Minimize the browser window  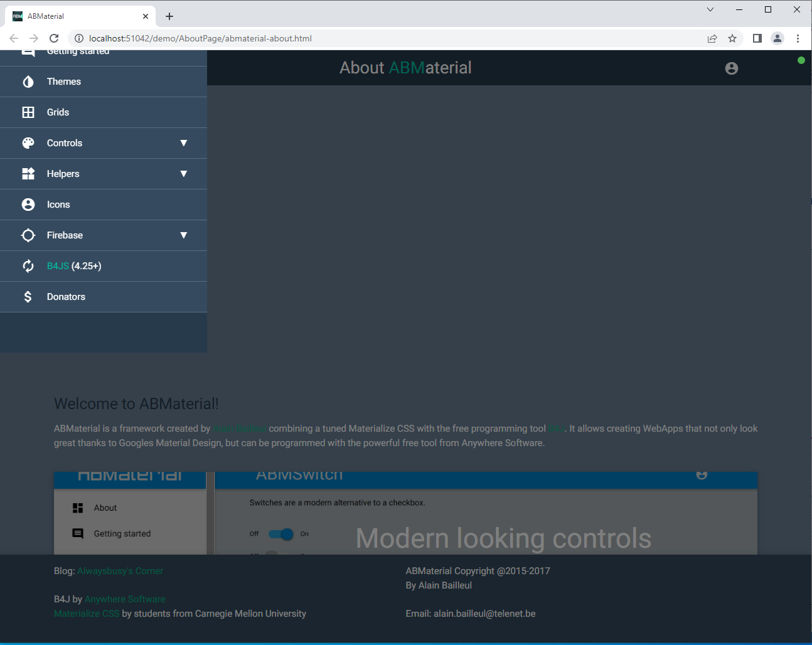(x=739, y=9)
